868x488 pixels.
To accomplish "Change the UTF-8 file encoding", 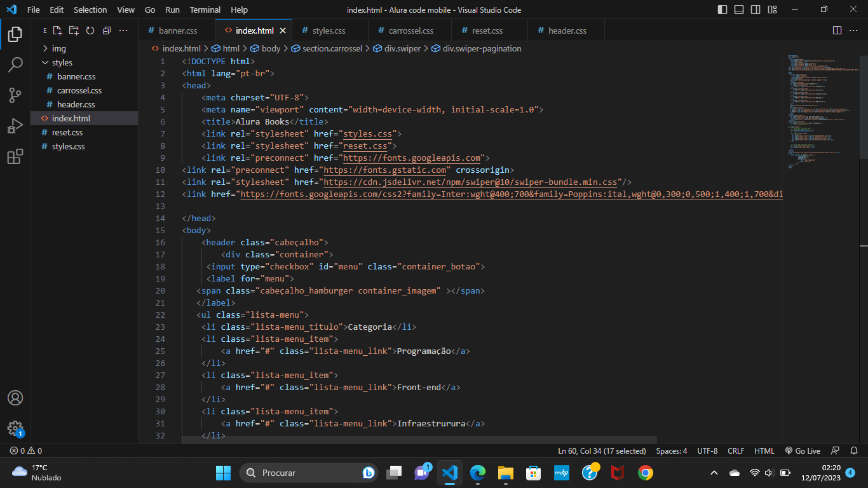I will (707, 451).
